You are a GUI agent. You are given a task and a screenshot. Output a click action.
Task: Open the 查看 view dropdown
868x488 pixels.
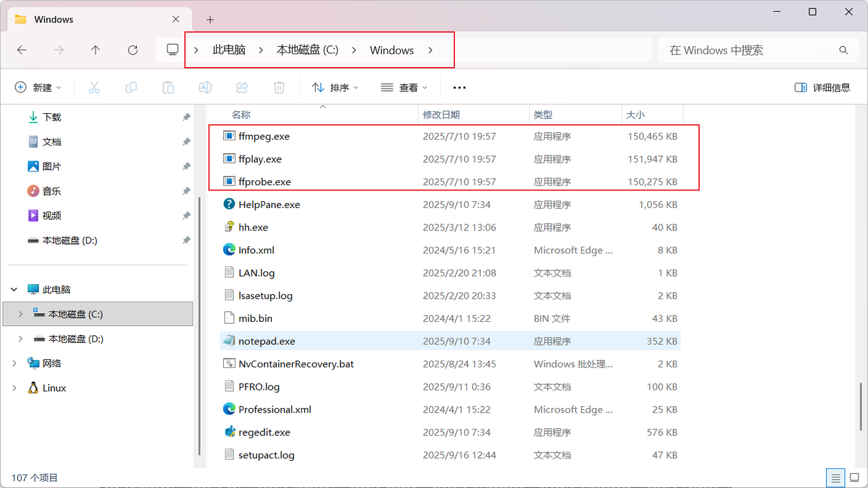point(404,87)
